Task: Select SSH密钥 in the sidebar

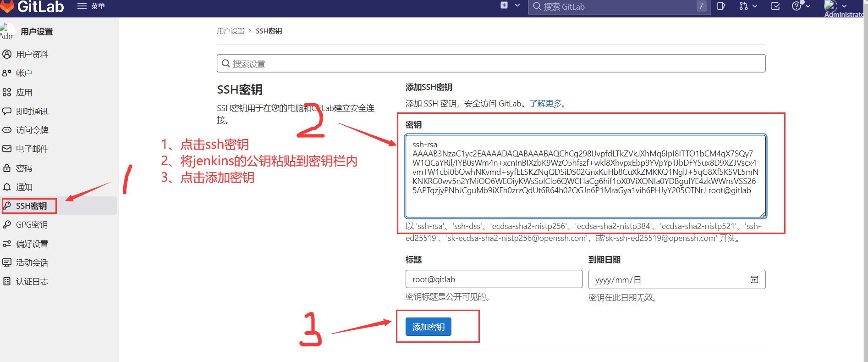Action: 58,206
